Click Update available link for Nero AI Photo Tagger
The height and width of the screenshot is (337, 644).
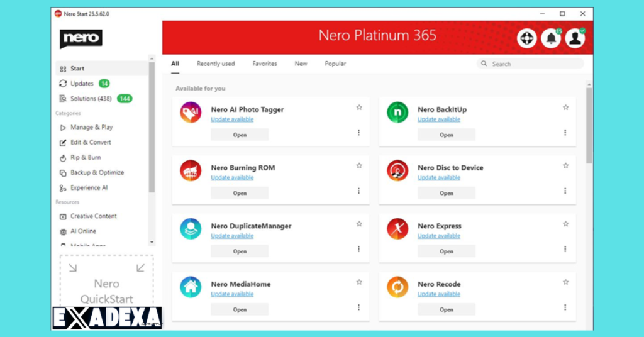232,119
